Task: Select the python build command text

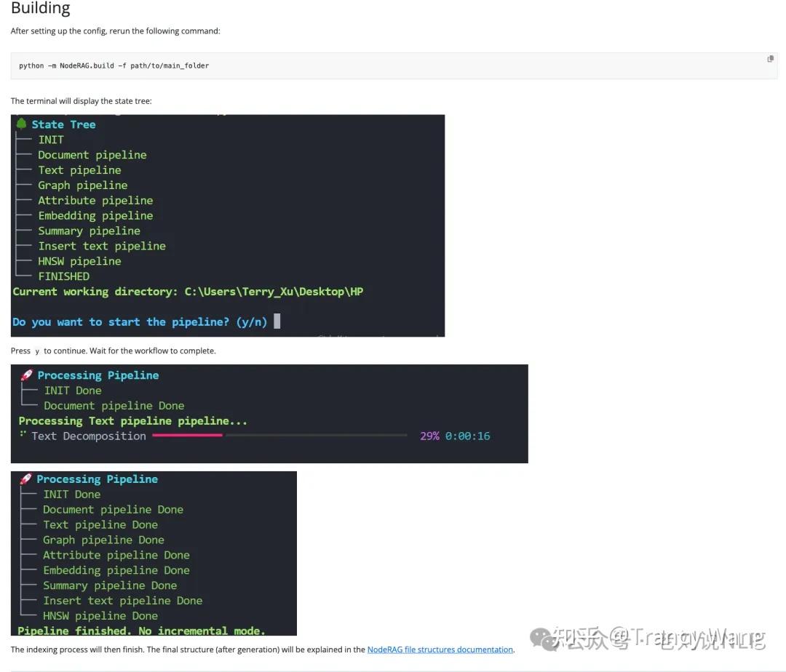Action: [x=113, y=65]
